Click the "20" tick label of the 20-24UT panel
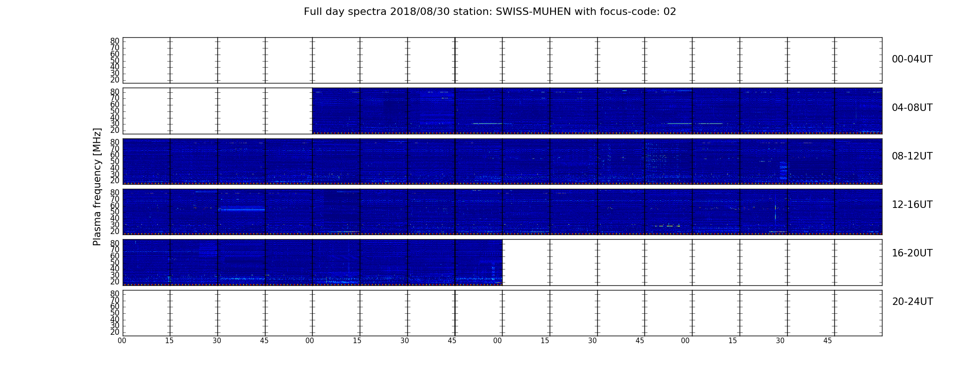The image size is (980, 373). pyautogui.click(x=115, y=332)
